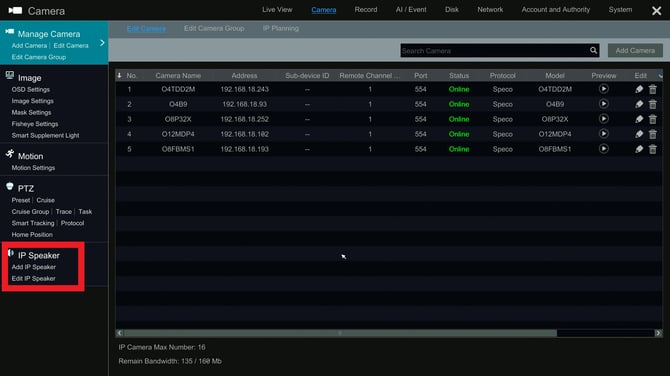Delete camera O4TDD2M with trash icon
Viewport: 670px width, 376px height.
652,89
